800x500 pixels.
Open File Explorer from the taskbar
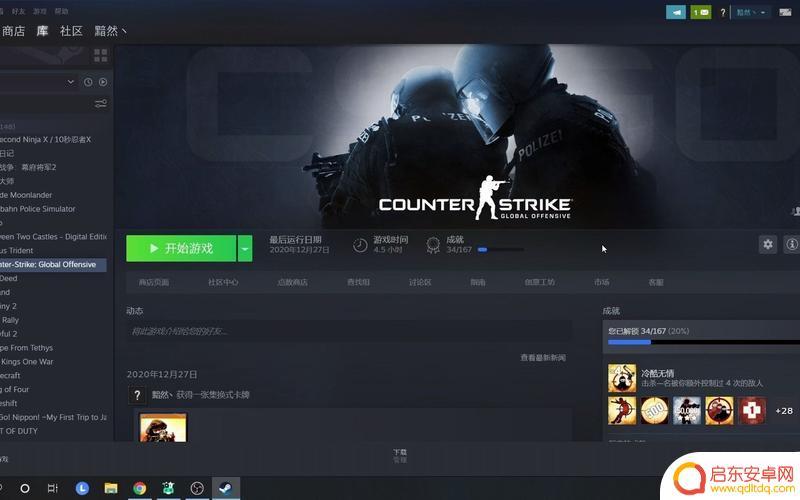click(111, 488)
